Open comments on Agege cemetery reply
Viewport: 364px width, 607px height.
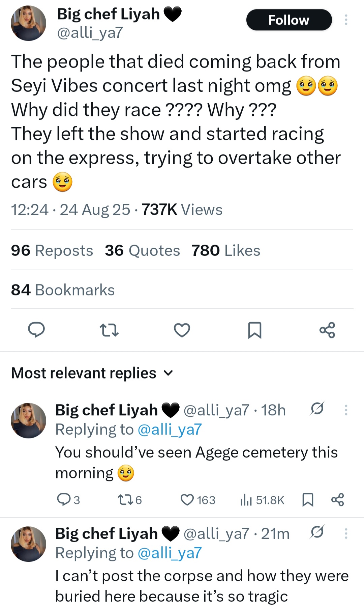pyautogui.click(x=63, y=500)
